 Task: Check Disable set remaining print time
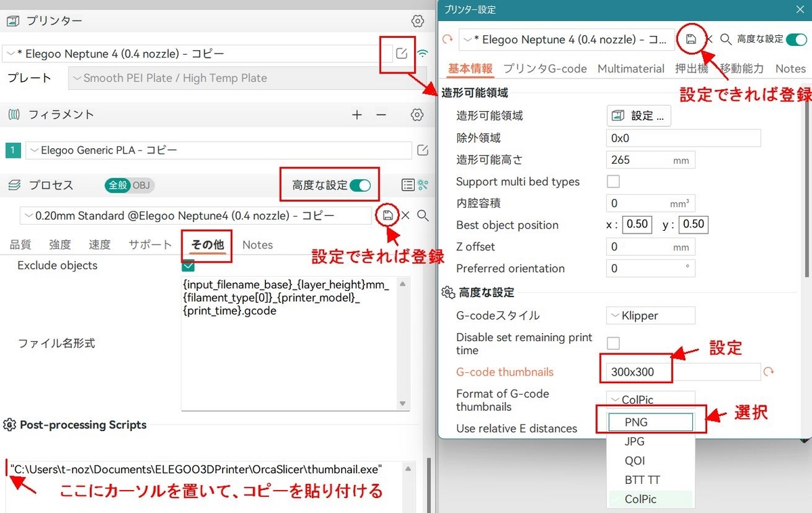(613, 343)
